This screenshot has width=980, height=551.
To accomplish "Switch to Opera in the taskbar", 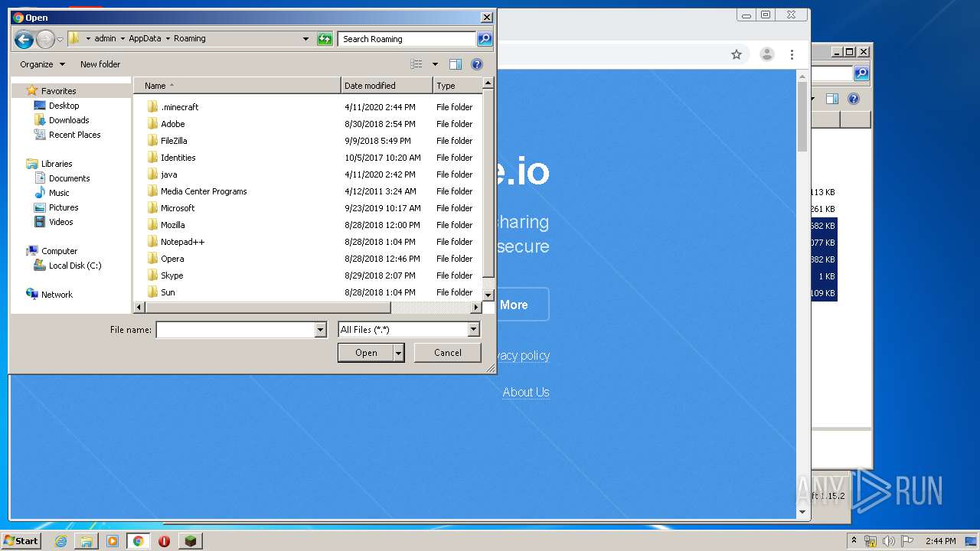I will click(x=164, y=541).
